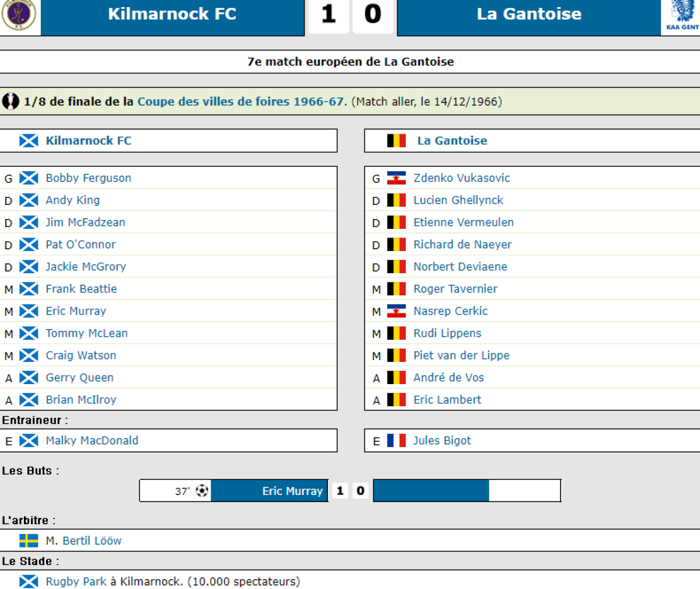Click the French flag beside Jules Bigot
Image resolution: width=700 pixels, height=589 pixels.
pos(396,441)
